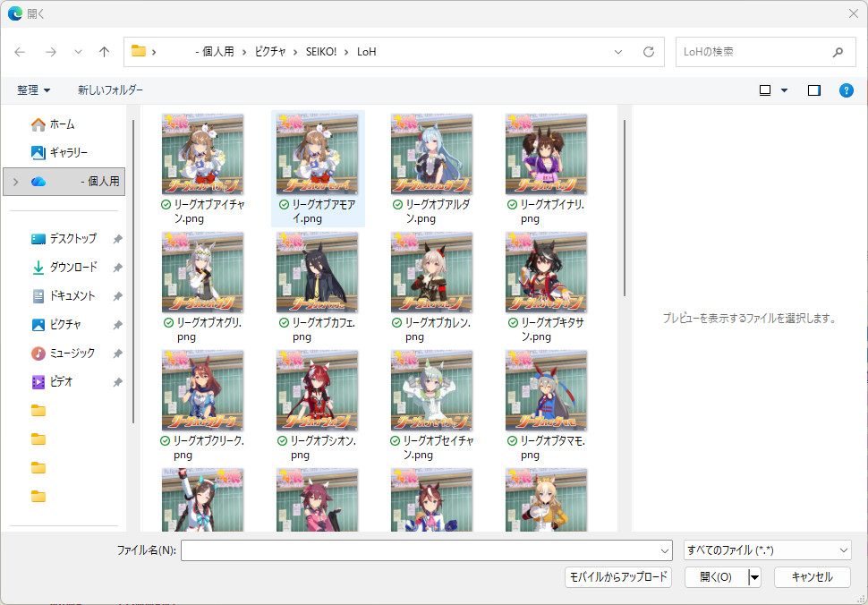868x605 pixels.
Task: Click ピクチャ segment in address bar
Action: pyautogui.click(x=270, y=52)
